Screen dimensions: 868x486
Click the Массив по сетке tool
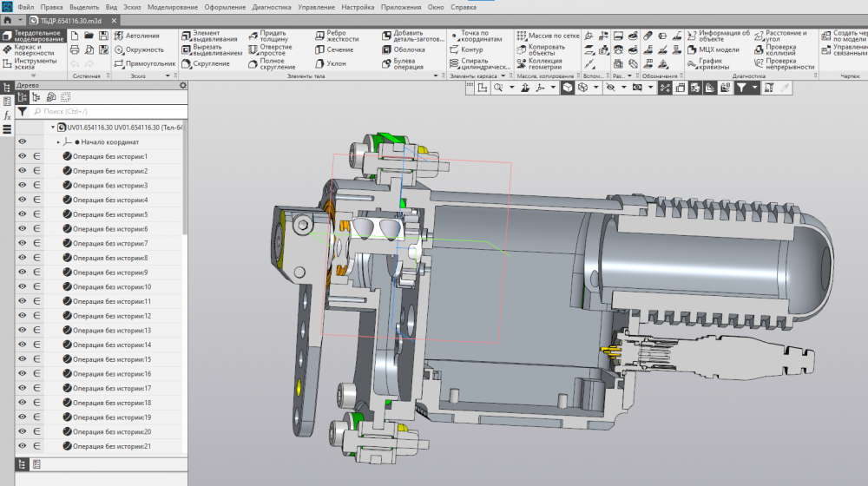(x=548, y=36)
